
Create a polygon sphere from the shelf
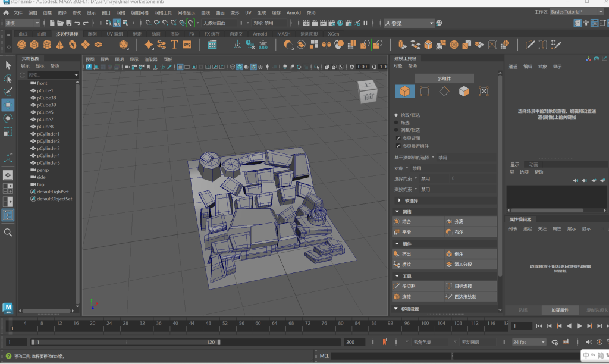click(x=21, y=45)
